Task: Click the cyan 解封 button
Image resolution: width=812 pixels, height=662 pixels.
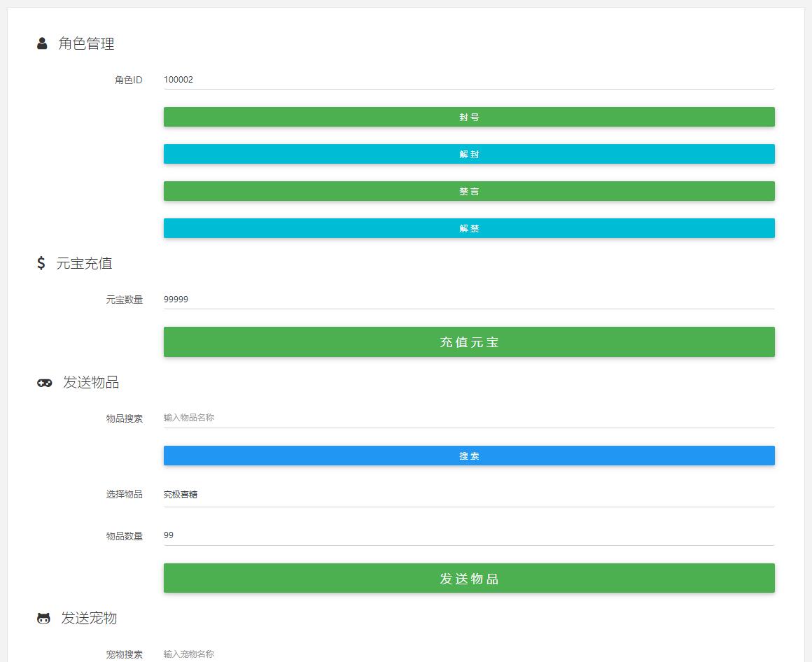Action: pyautogui.click(x=468, y=154)
